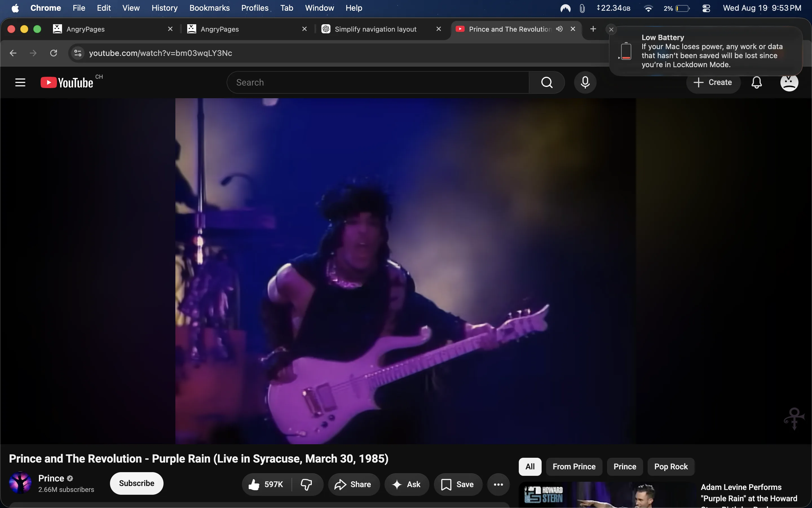
Task: Click the address bar URL
Action: (x=160, y=53)
